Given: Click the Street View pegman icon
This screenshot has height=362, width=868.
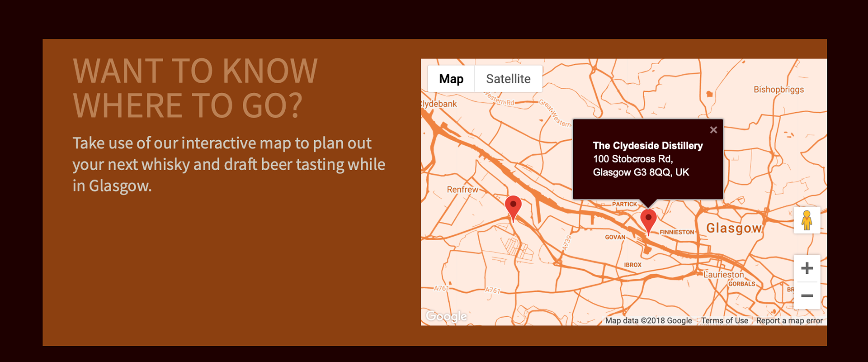Looking at the screenshot, I should click(x=807, y=220).
